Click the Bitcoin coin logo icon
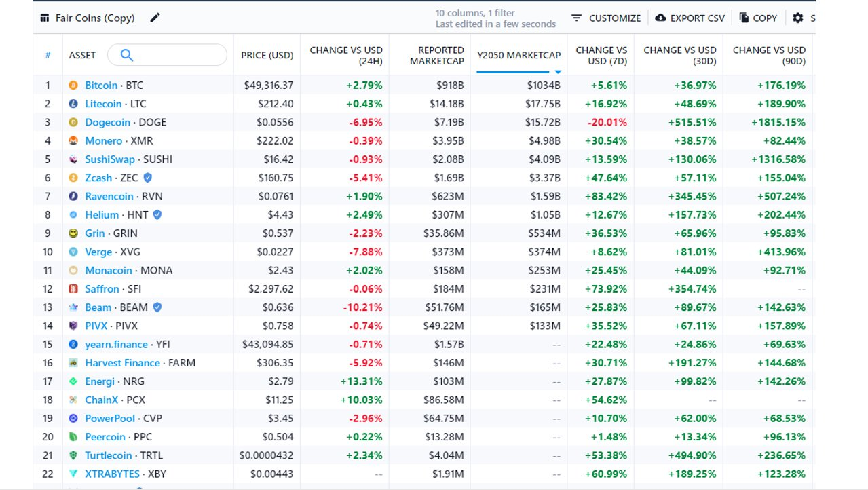The height and width of the screenshot is (490, 868). point(73,86)
